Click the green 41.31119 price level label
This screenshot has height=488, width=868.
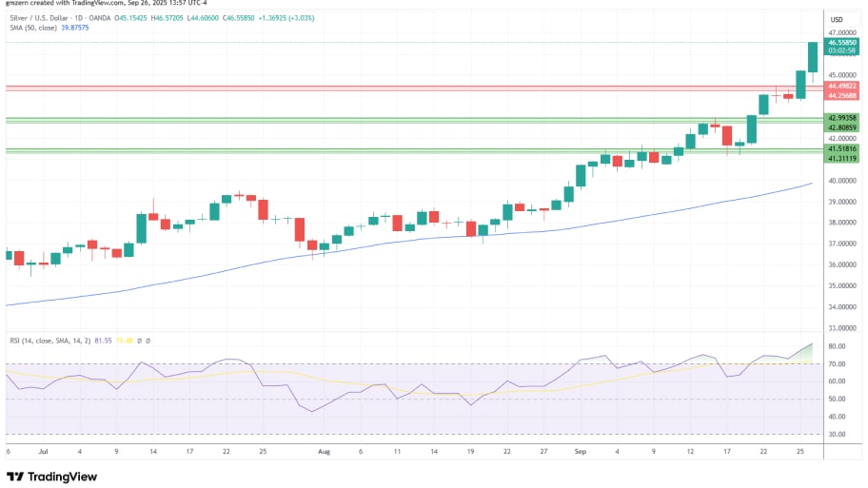click(842, 158)
